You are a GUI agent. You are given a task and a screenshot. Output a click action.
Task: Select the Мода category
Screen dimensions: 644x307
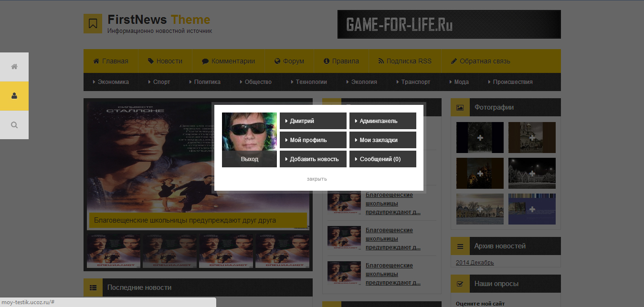pyautogui.click(x=459, y=82)
